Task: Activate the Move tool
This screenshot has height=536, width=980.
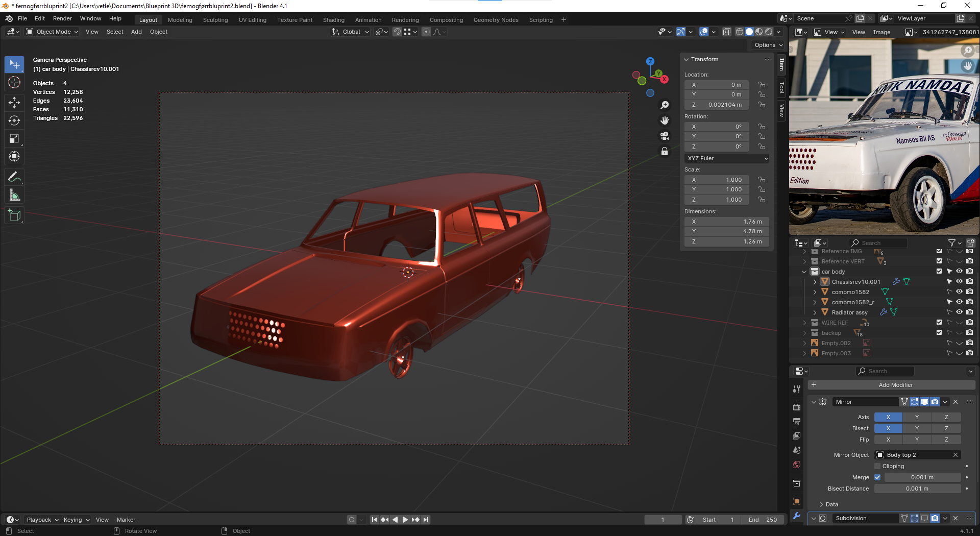Action: (14, 103)
